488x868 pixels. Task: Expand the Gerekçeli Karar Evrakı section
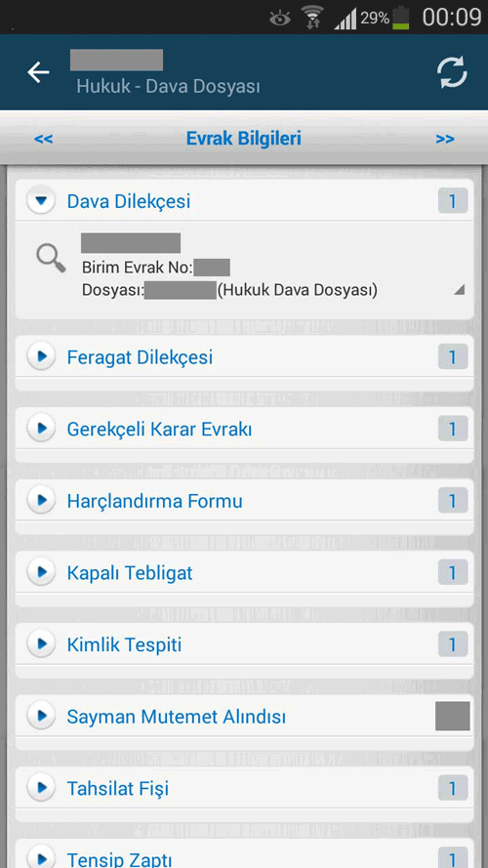coord(41,429)
